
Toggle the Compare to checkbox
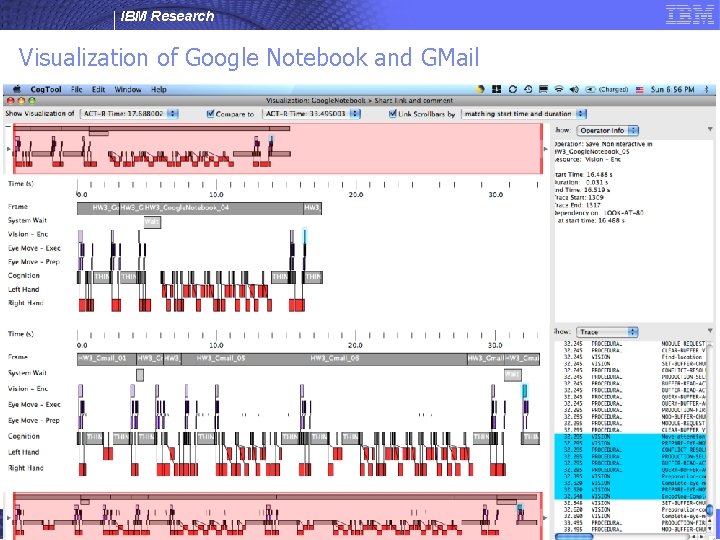pyautogui.click(x=211, y=113)
